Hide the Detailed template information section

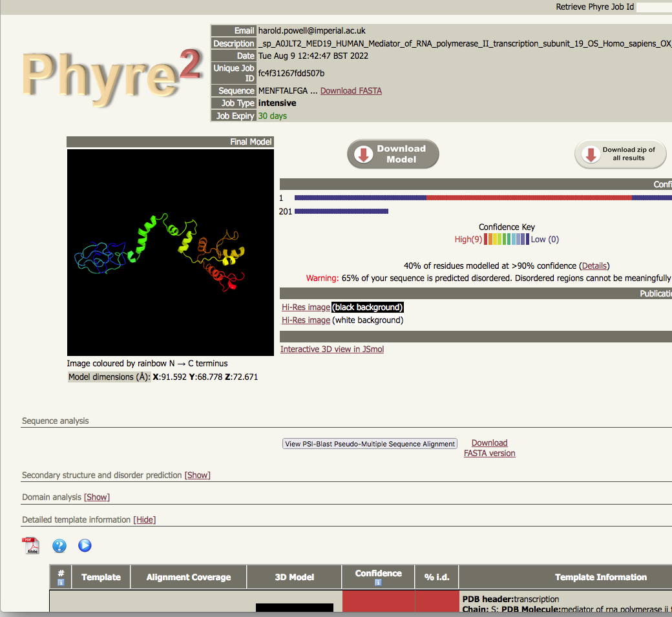tap(145, 519)
